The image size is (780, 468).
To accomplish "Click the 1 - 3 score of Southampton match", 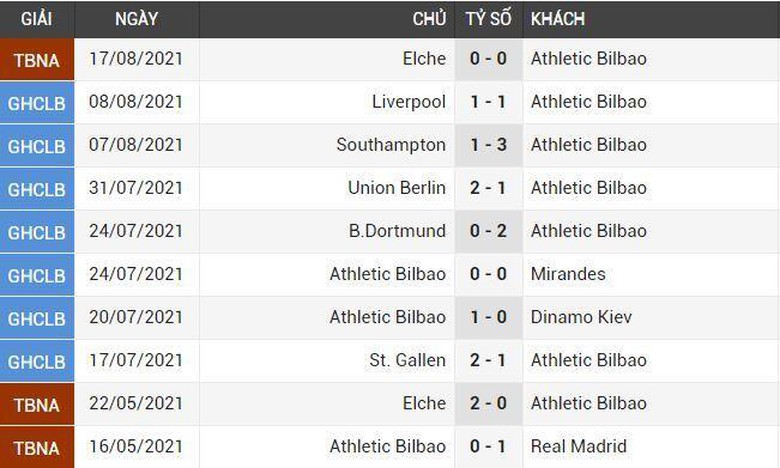I will tap(488, 145).
